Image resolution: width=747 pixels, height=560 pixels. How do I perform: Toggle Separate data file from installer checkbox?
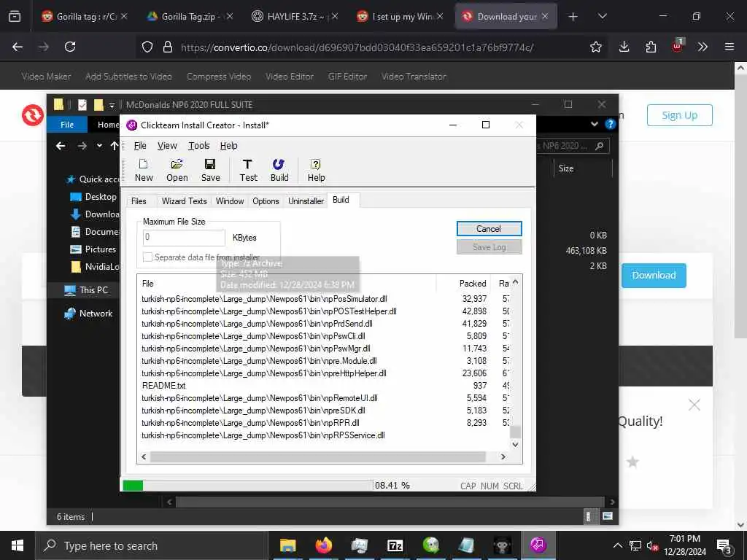coord(147,257)
